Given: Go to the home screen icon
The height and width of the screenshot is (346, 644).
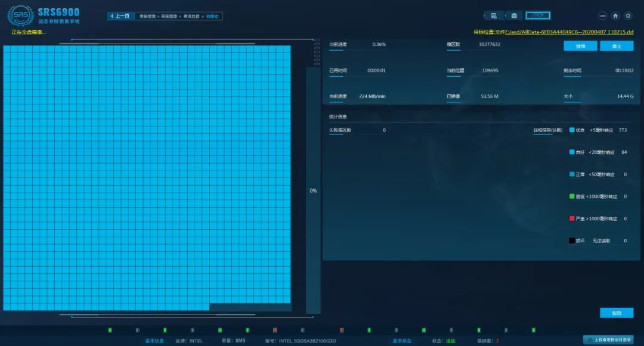Looking at the screenshot, I should pyautogui.click(x=615, y=15).
